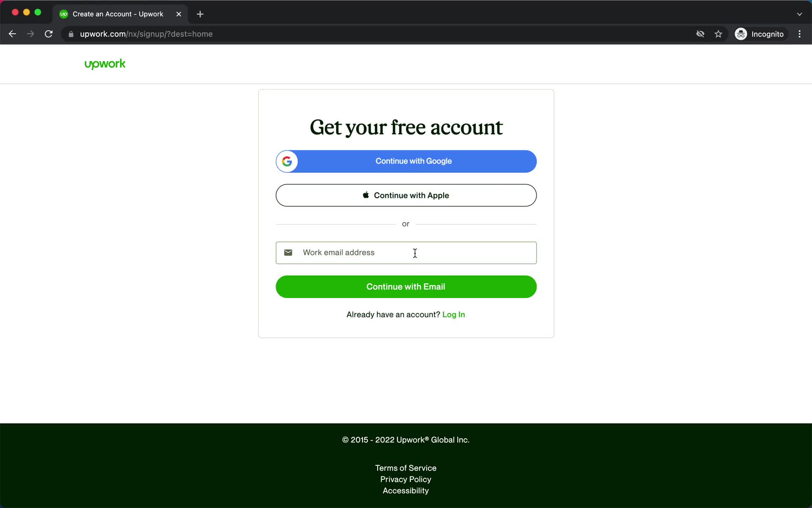Open Terms of Service link
812x508 pixels.
[x=406, y=468]
